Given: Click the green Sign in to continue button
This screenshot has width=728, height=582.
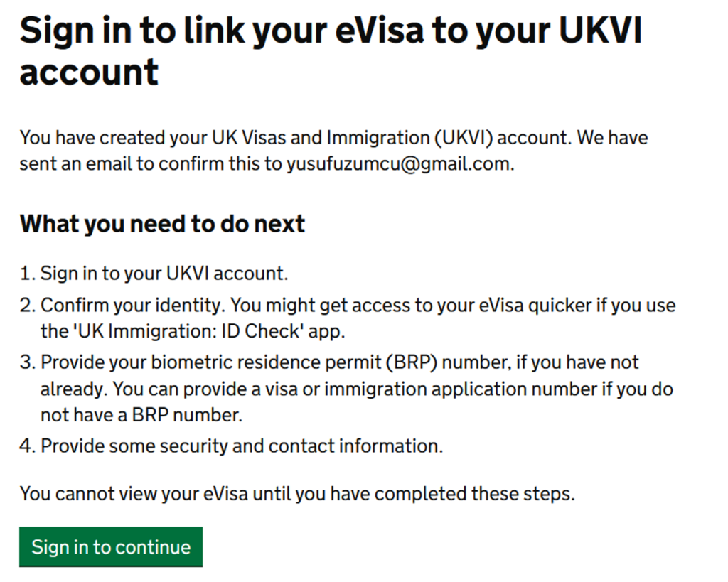Looking at the screenshot, I should (x=111, y=547).
